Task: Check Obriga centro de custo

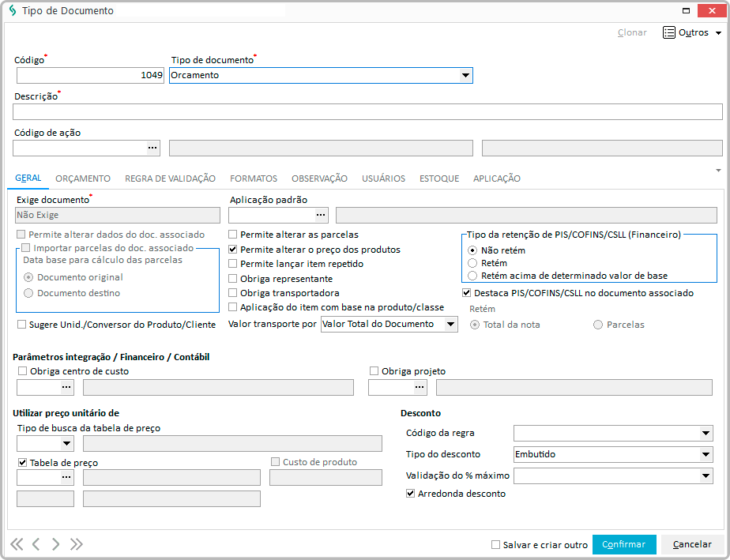Action: pyautogui.click(x=22, y=371)
